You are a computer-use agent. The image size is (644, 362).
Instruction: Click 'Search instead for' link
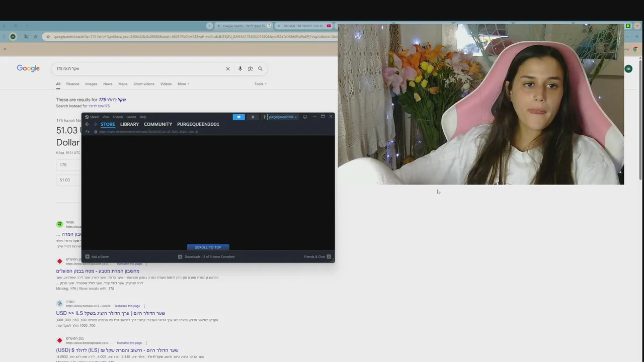[x=99, y=106]
